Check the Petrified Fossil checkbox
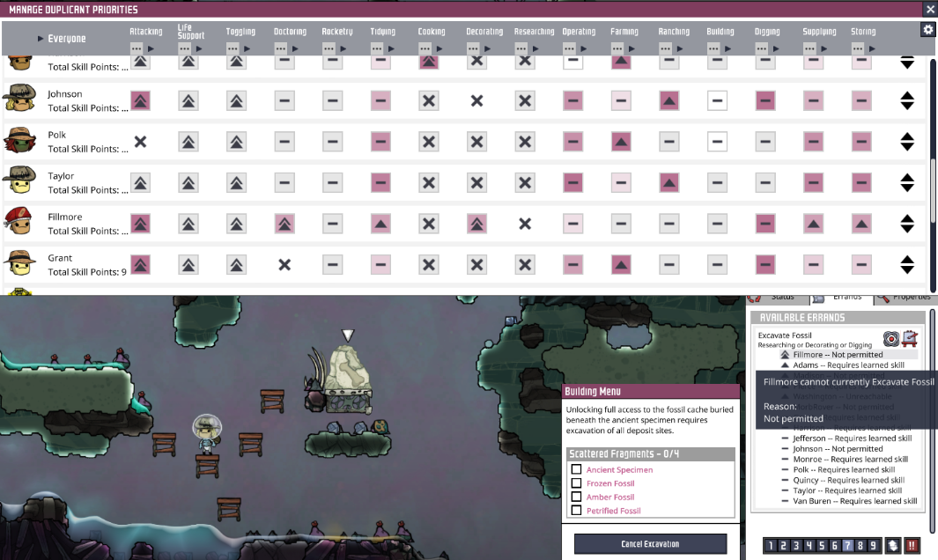 click(x=577, y=511)
